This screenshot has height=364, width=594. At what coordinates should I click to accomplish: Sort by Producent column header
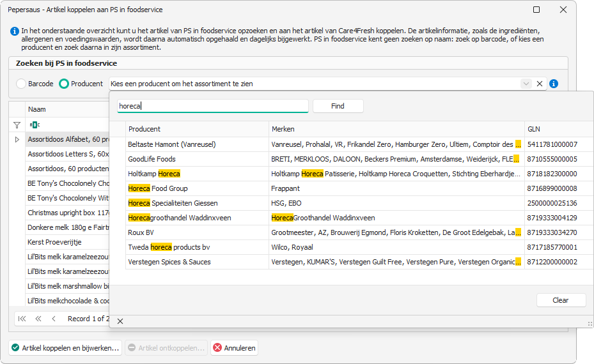pos(197,129)
